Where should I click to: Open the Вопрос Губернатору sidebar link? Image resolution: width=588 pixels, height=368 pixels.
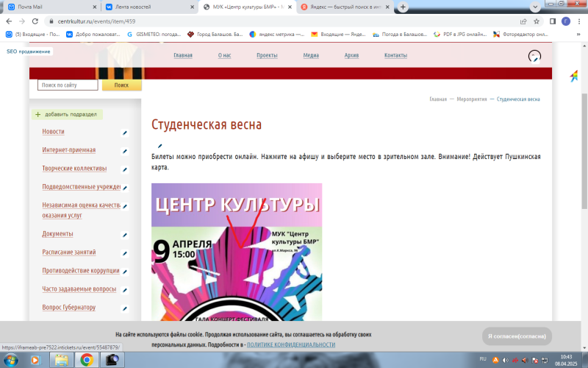[x=68, y=307]
